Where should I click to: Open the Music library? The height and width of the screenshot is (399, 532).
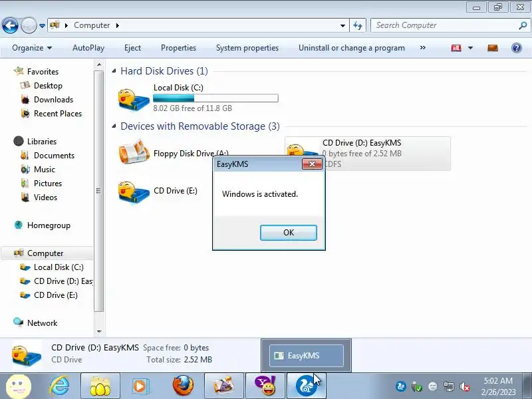44,170
